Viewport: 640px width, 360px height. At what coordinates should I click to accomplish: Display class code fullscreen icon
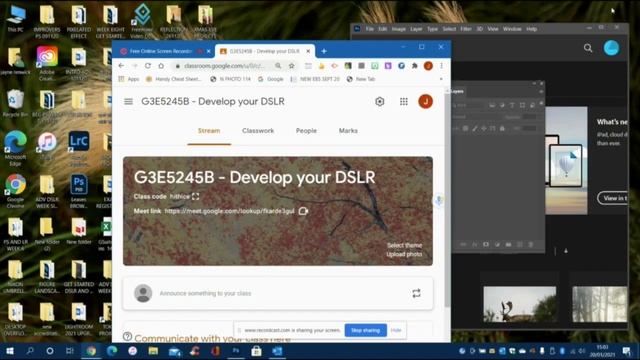point(196,196)
